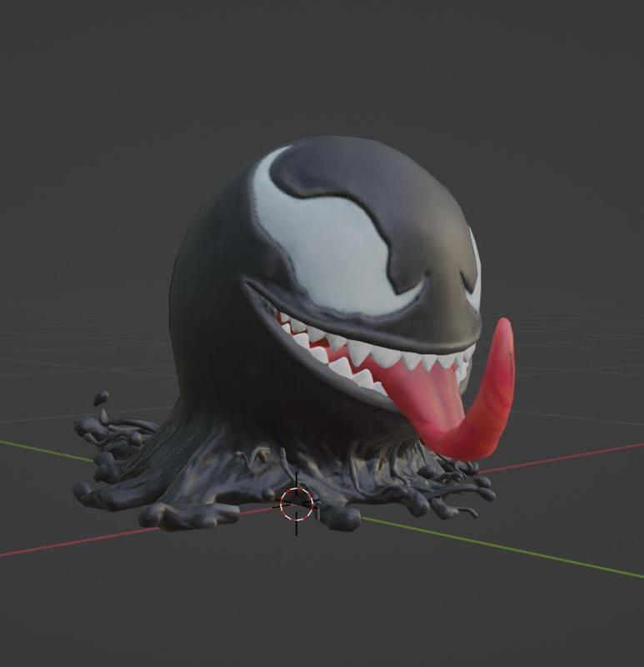
Task: Click the 3D cursor crosshair at origin
Action: coord(297,504)
